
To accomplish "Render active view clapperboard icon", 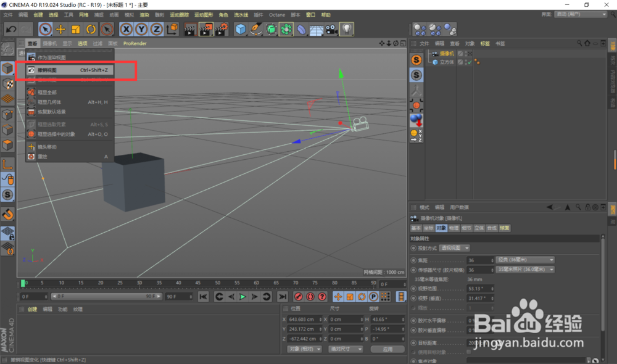I will click(190, 29).
